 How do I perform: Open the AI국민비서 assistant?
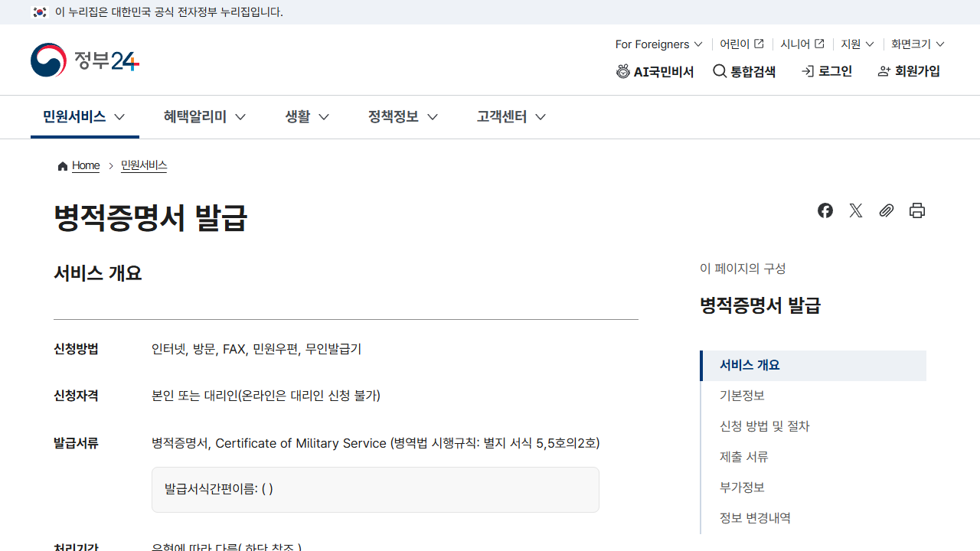[x=655, y=72]
